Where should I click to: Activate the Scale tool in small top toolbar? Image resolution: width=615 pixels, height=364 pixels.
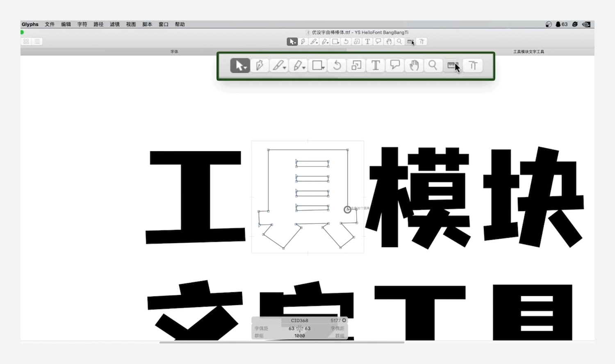point(357,41)
